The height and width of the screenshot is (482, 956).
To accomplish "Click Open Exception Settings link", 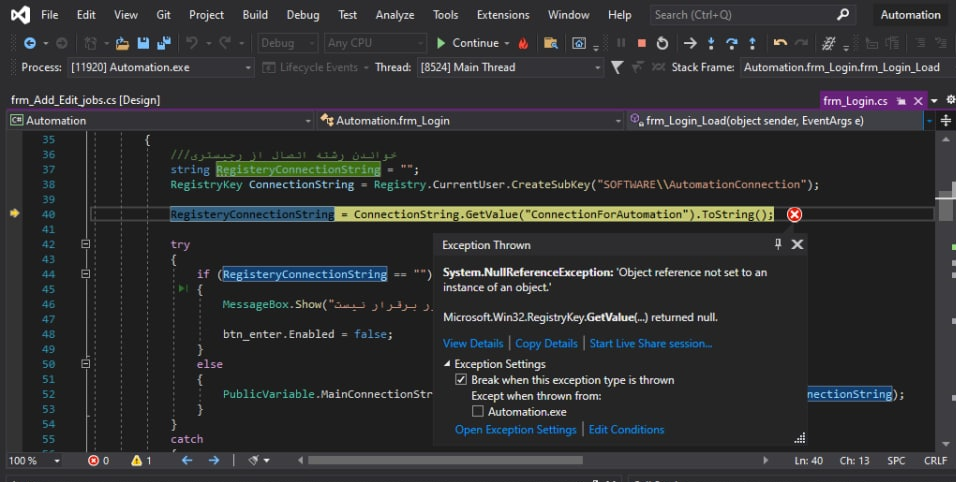I will [x=515, y=430].
